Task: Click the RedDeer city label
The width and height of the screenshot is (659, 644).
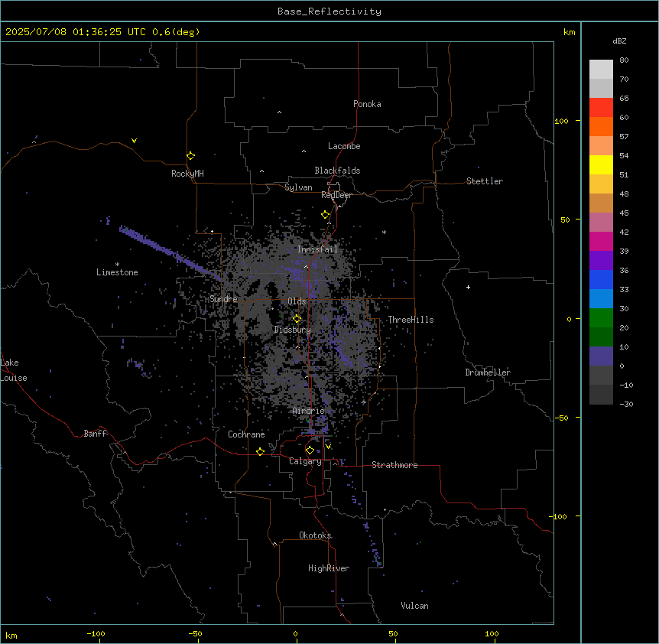Action: [336, 195]
